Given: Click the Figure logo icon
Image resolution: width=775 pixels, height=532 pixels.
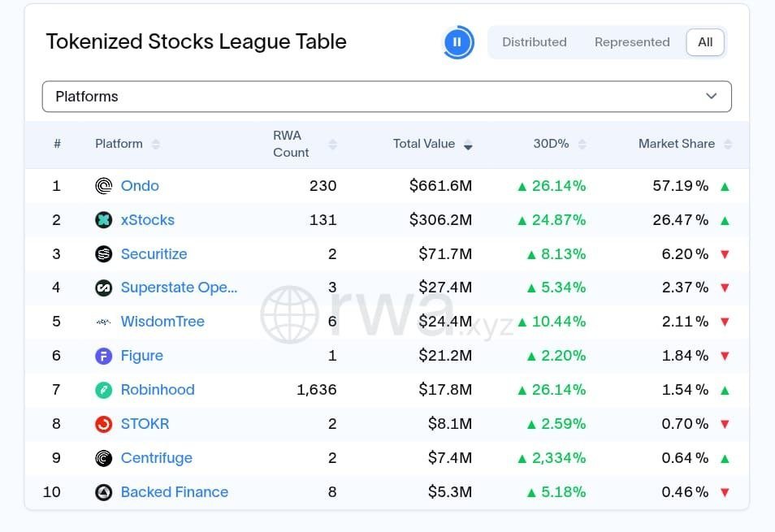Looking at the screenshot, I should coord(103,356).
